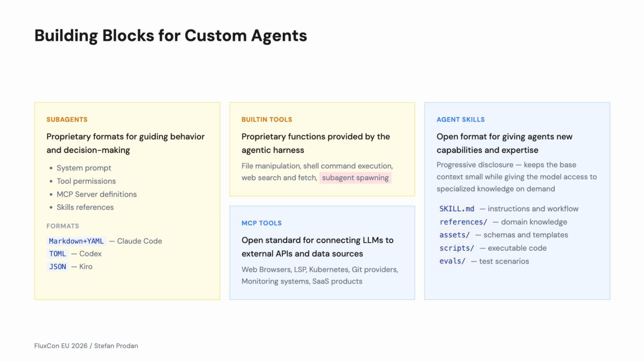Viewport: 644px width, 362px height.
Task: Click the Markdown+YAML code tag
Action: click(76, 241)
